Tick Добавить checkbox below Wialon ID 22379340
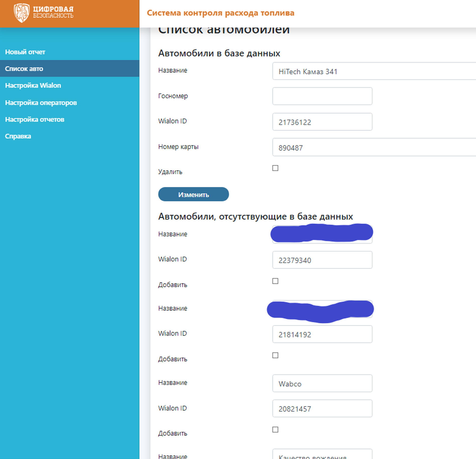Viewport: 476px width, 459px height. point(275,281)
